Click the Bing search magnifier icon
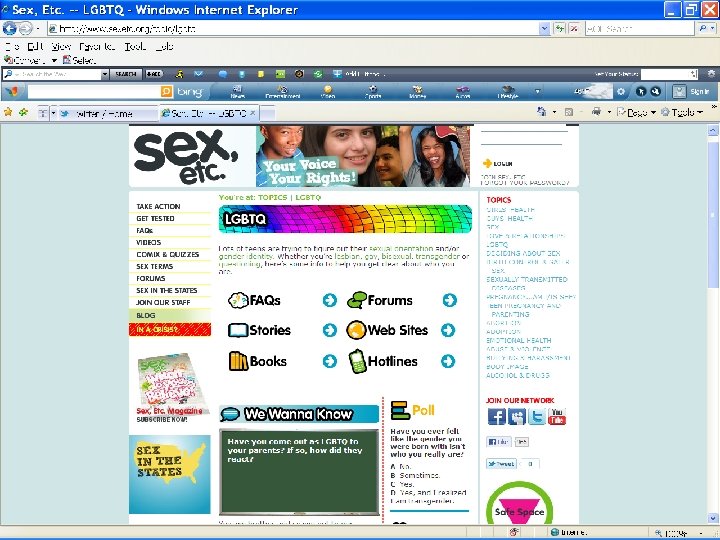Image resolution: width=720 pixels, height=540 pixels. click(167, 91)
